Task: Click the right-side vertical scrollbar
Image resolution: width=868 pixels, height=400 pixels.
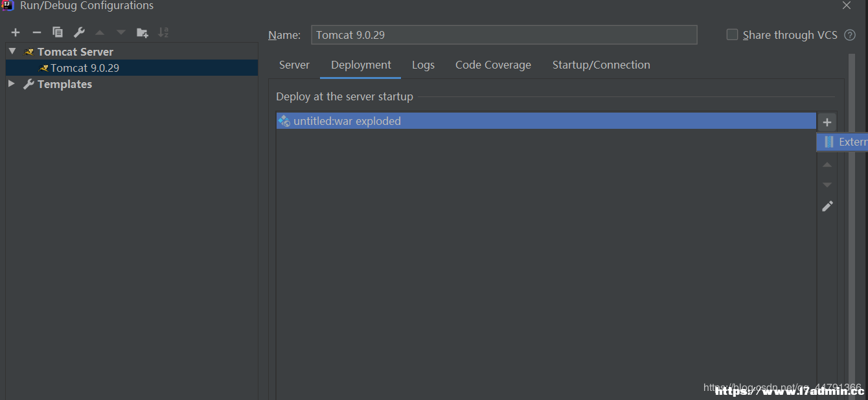Action: 852,227
